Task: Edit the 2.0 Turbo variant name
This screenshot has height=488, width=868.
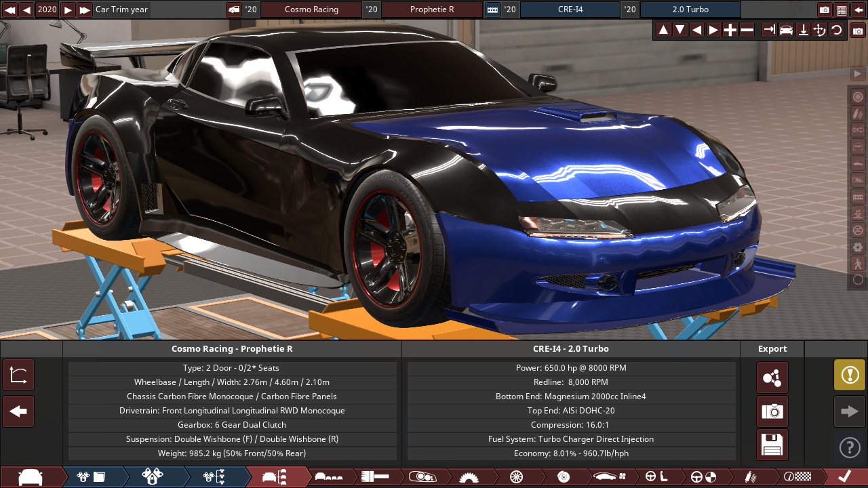Action: (x=690, y=9)
